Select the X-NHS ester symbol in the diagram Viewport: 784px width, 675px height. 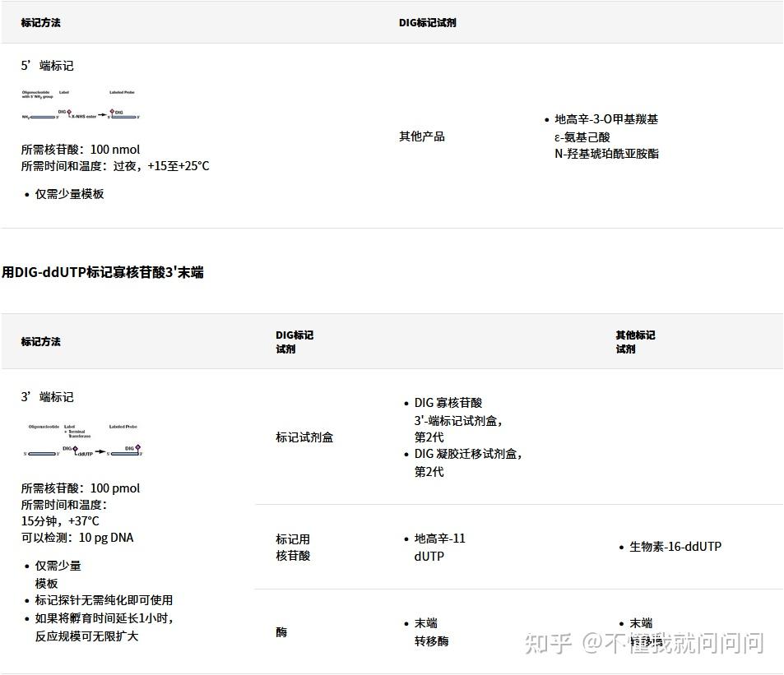click(84, 117)
